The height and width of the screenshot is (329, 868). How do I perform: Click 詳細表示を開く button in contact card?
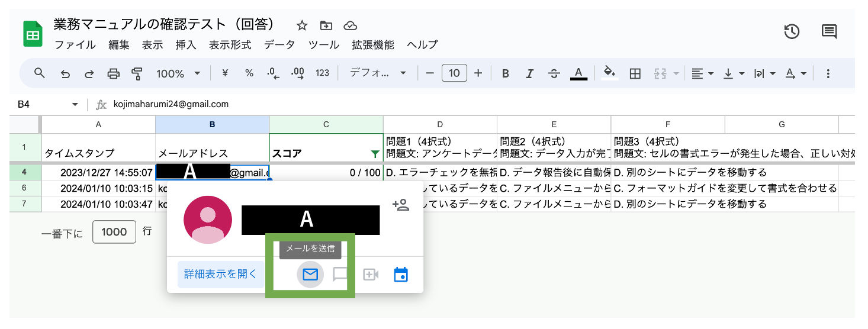(221, 275)
